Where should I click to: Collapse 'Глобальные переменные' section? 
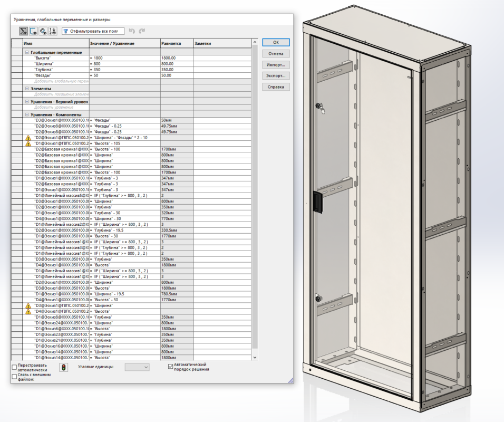click(x=27, y=52)
